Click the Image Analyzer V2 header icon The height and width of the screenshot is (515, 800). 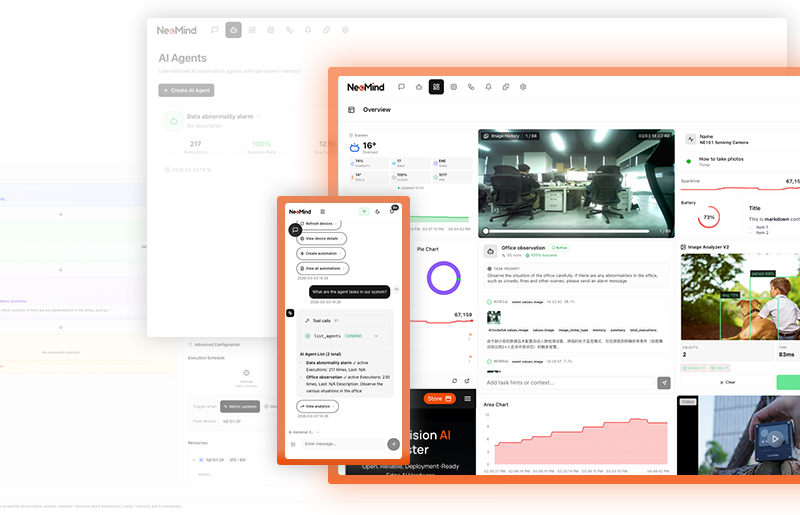tap(683, 247)
